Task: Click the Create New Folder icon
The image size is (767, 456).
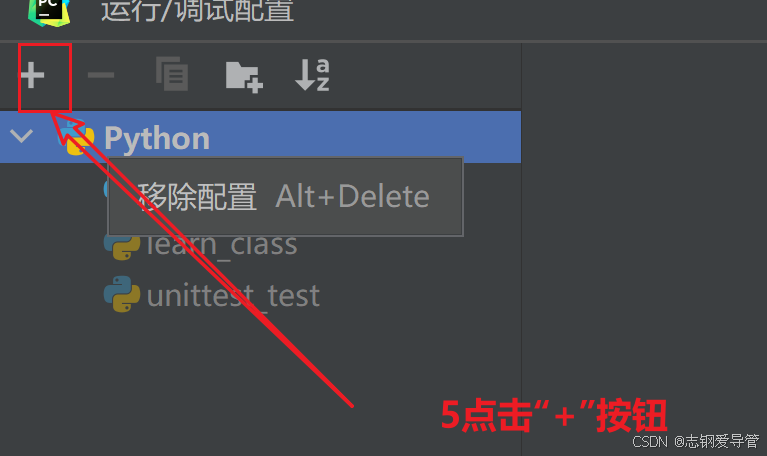Action: [244, 77]
